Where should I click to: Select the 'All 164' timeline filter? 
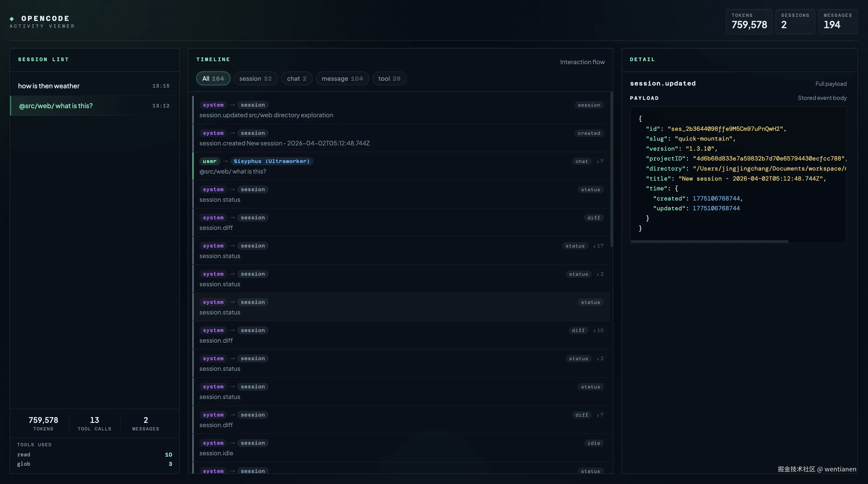(213, 78)
